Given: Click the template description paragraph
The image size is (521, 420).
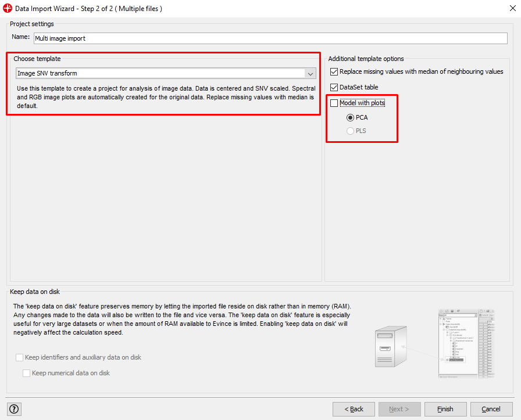Looking at the screenshot, I should coord(165,98).
